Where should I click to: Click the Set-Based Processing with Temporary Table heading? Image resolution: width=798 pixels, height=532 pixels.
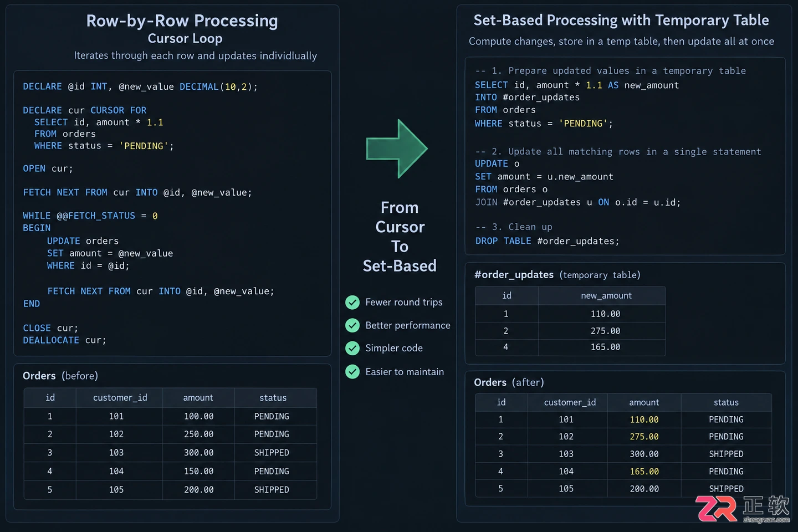click(621, 21)
